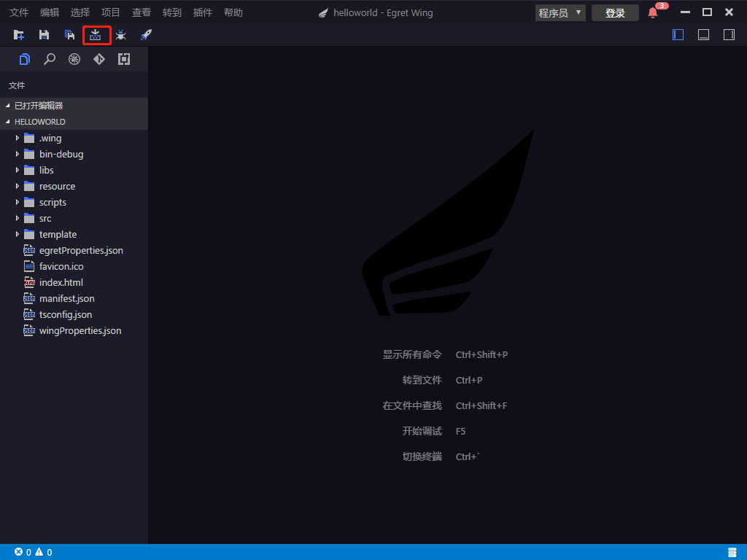Click the debug bug toolbar icon
This screenshot has width=747, height=560.
(120, 35)
